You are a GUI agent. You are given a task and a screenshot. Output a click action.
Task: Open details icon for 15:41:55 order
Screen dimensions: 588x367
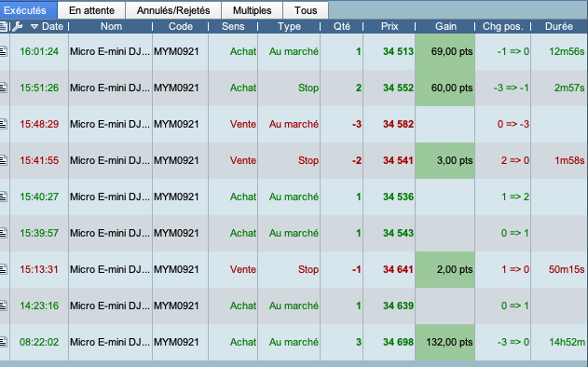point(4,160)
